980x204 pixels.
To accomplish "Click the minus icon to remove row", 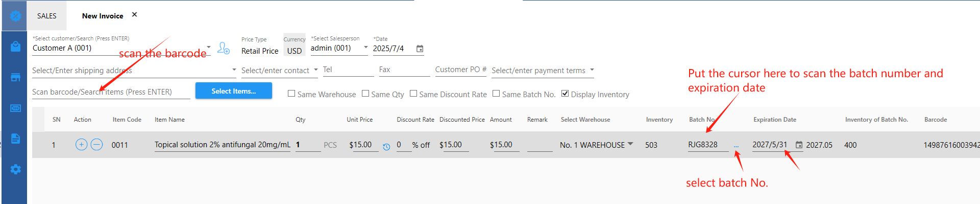I will pos(96,145).
